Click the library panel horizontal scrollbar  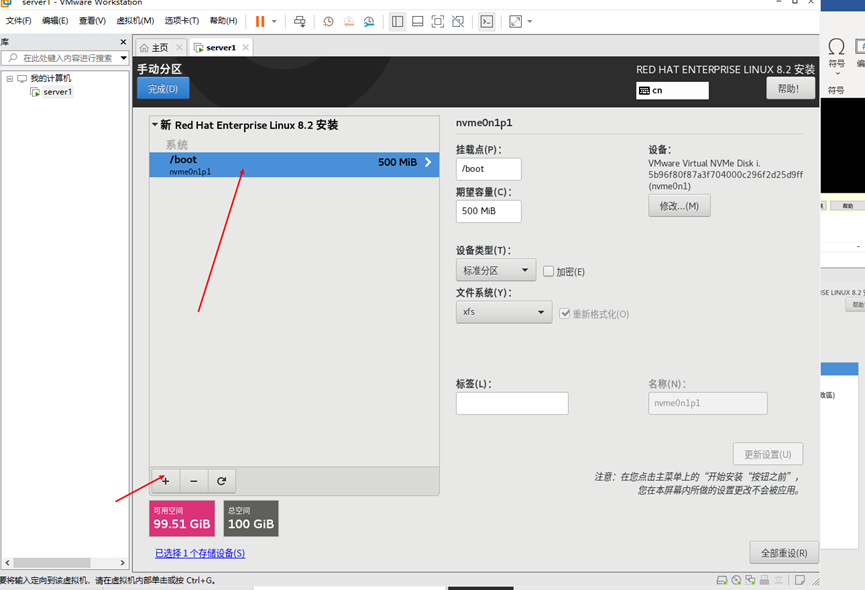point(52,562)
